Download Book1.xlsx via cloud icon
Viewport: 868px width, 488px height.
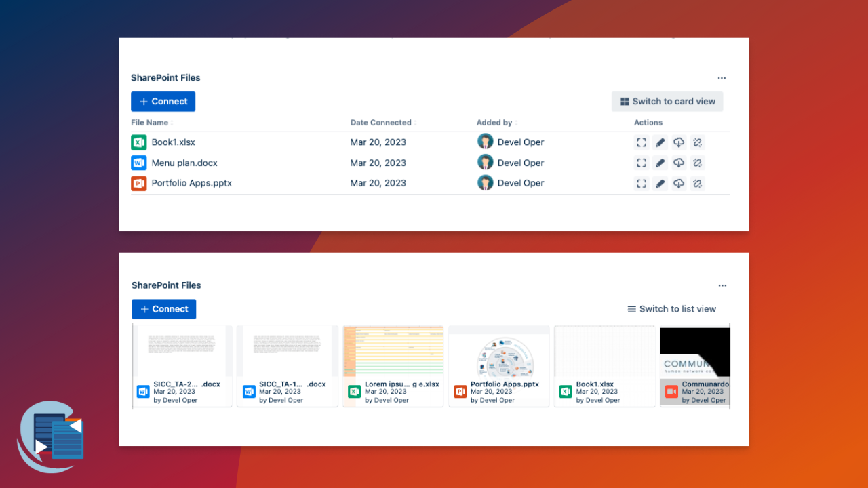[679, 142]
